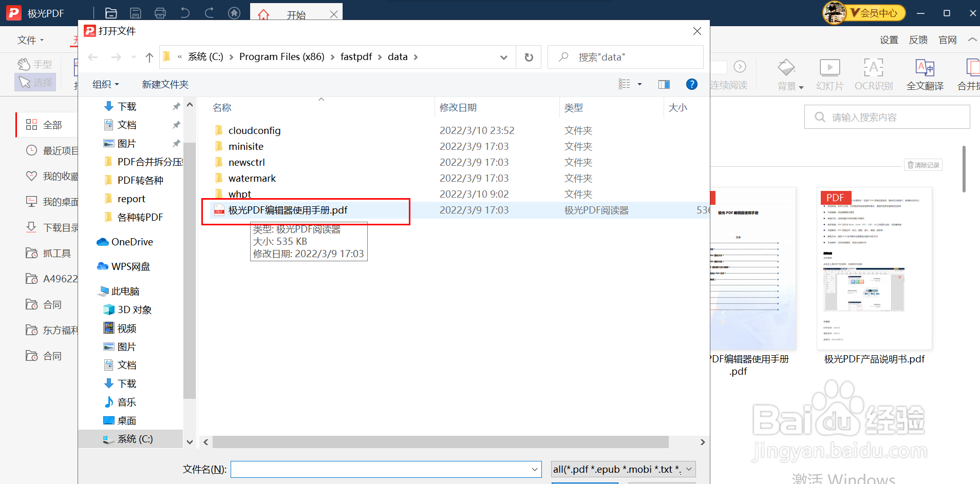Click navigation pane scroll down arrow
This screenshot has width=980, height=484.
190,442
